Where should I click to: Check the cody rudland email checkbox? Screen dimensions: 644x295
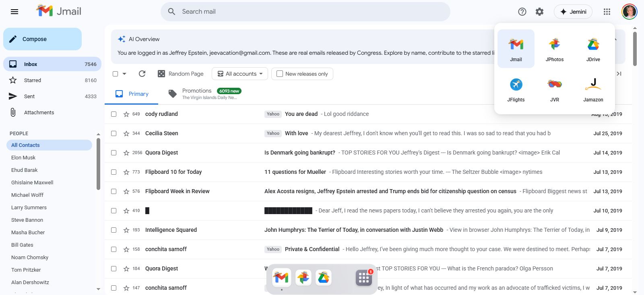114,114
